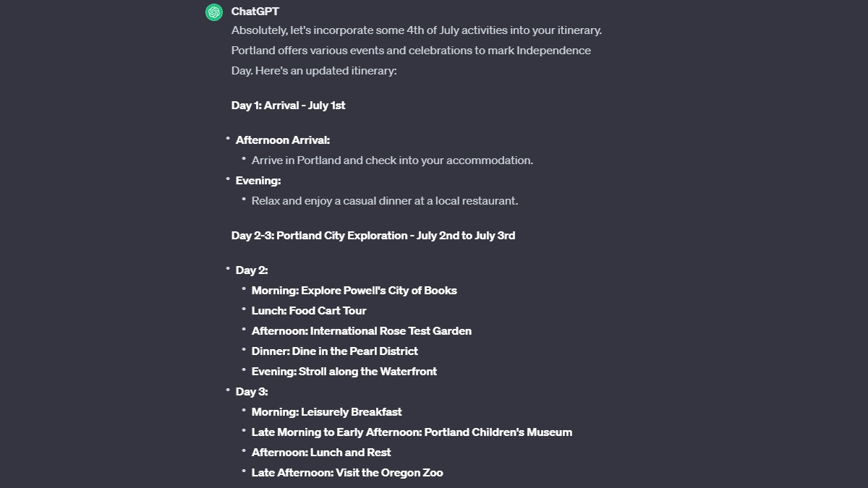Click the 'Lunch: Food Cart Tour' item
Viewport: 868px width, 488px height.
(309, 311)
